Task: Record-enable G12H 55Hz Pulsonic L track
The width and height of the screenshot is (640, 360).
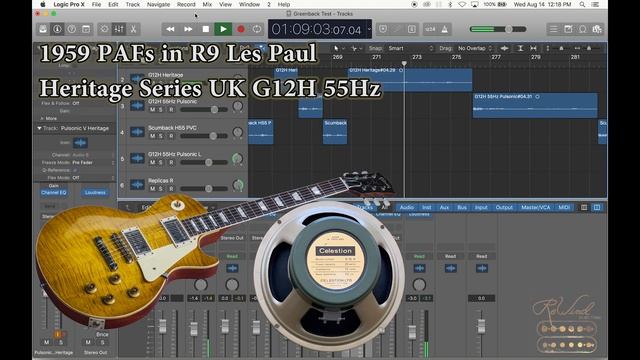Action: 171,162
